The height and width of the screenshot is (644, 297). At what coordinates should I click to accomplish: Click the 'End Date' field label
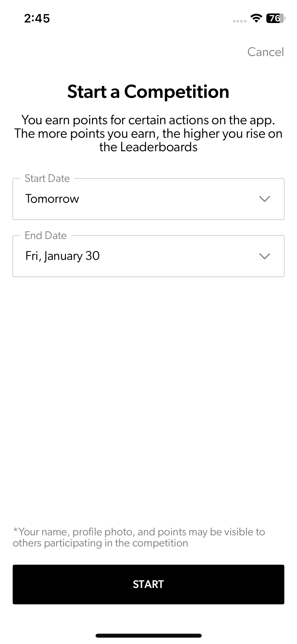point(46,236)
